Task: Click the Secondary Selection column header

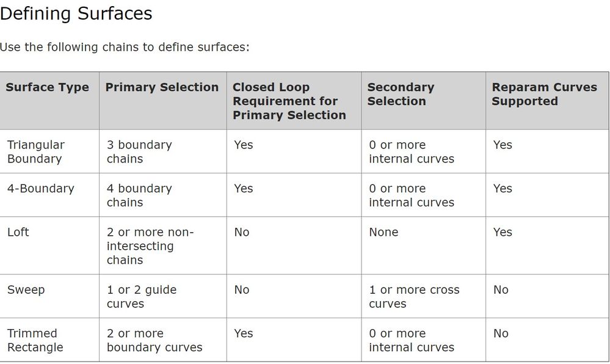Action: 401,94
